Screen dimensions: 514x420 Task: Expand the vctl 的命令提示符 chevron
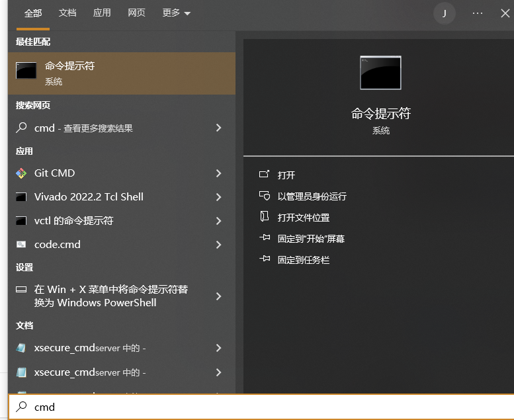pyautogui.click(x=219, y=221)
